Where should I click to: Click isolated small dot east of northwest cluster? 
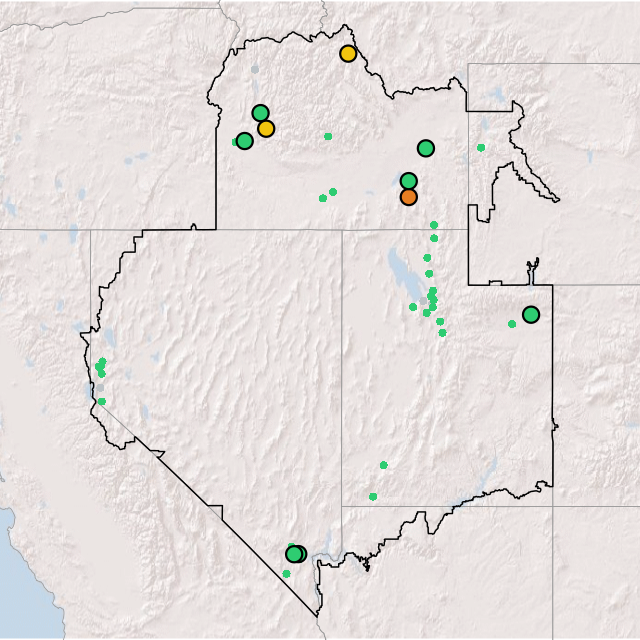(x=328, y=136)
